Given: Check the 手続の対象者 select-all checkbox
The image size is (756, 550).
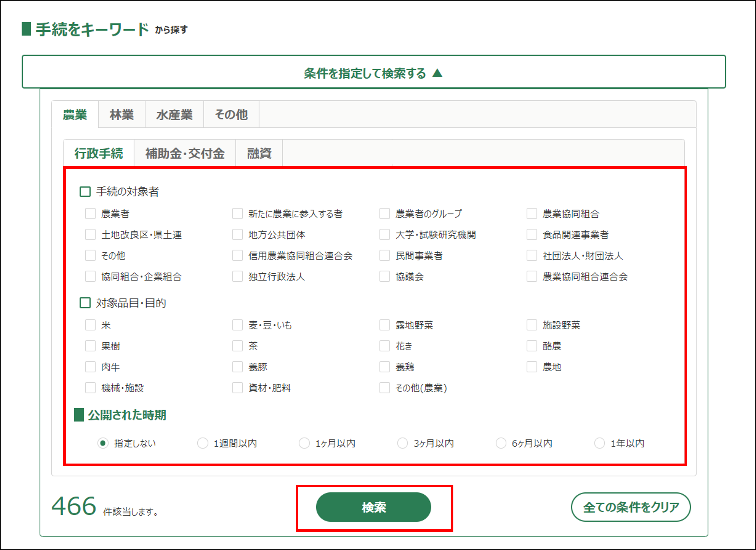Looking at the screenshot, I should coord(85,192).
